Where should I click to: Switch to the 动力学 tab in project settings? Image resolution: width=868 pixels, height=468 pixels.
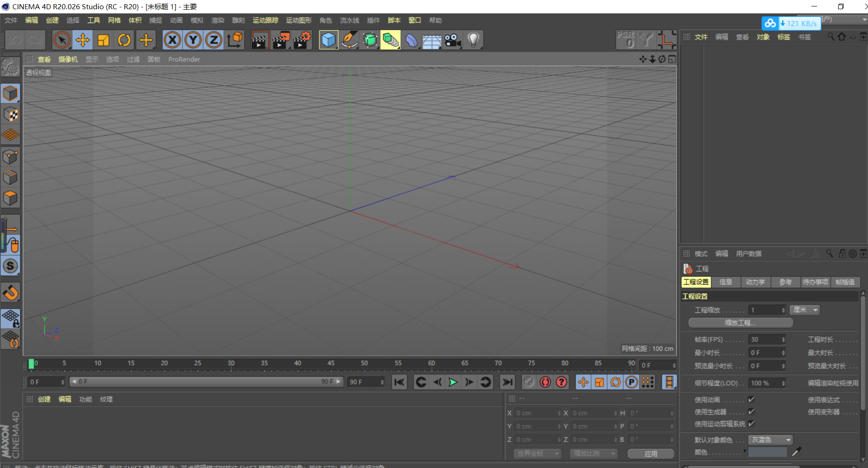pos(755,282)
